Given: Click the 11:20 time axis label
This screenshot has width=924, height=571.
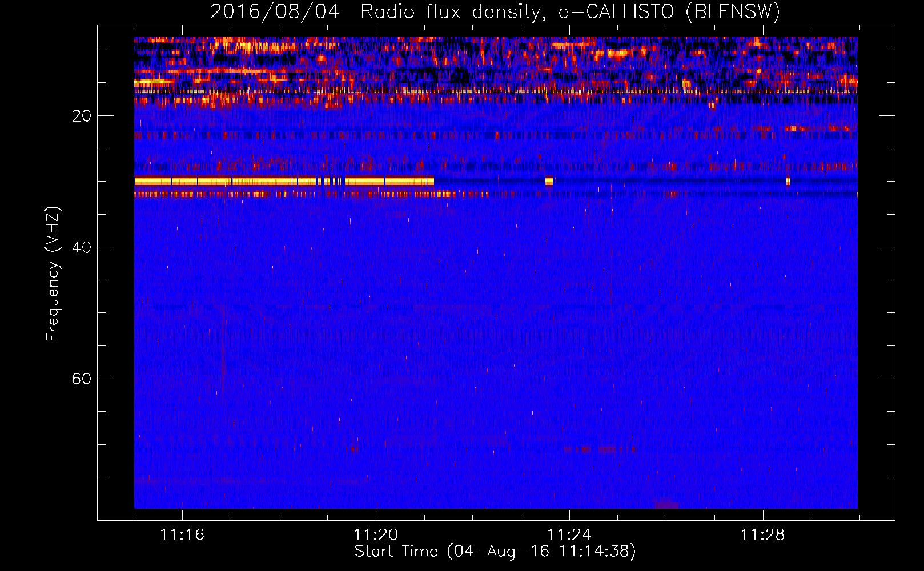Looking at the screenshot, I should tap(376, 534).
